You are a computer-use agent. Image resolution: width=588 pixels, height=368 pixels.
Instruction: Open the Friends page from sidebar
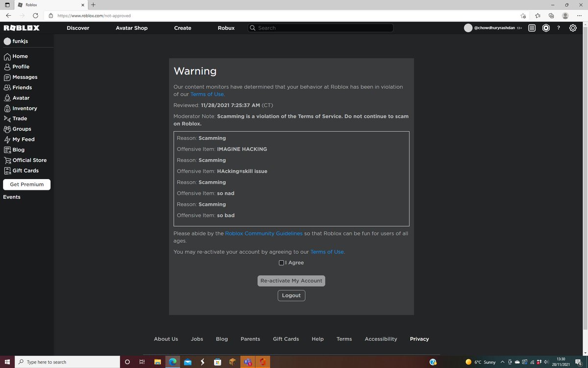click(18, 87)
